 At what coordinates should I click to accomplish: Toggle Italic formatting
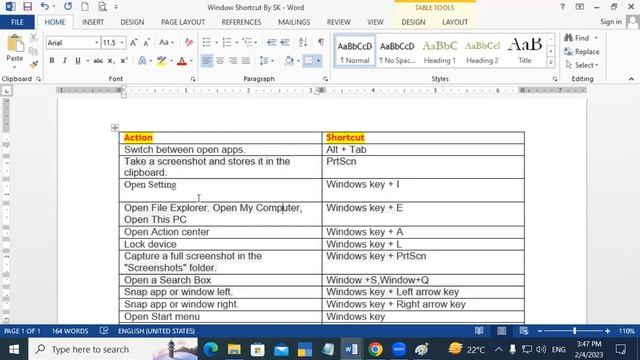click(x=64, y=61)
